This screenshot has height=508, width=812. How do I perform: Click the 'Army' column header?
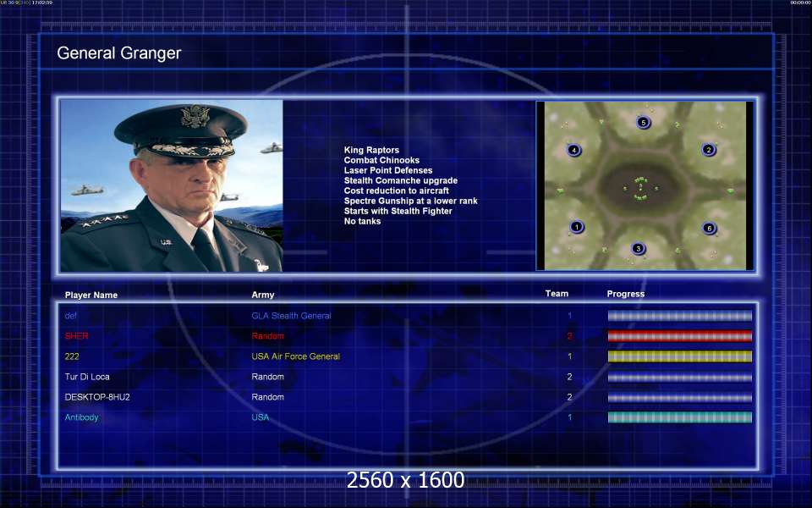[262, 295]
